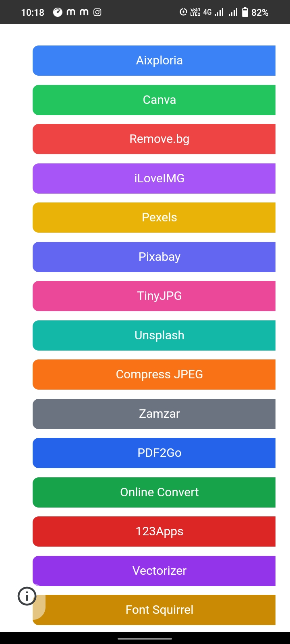Launch the Vectorizer tool button
The height and width of the screenshot is (644, 290).
(159, 571)
